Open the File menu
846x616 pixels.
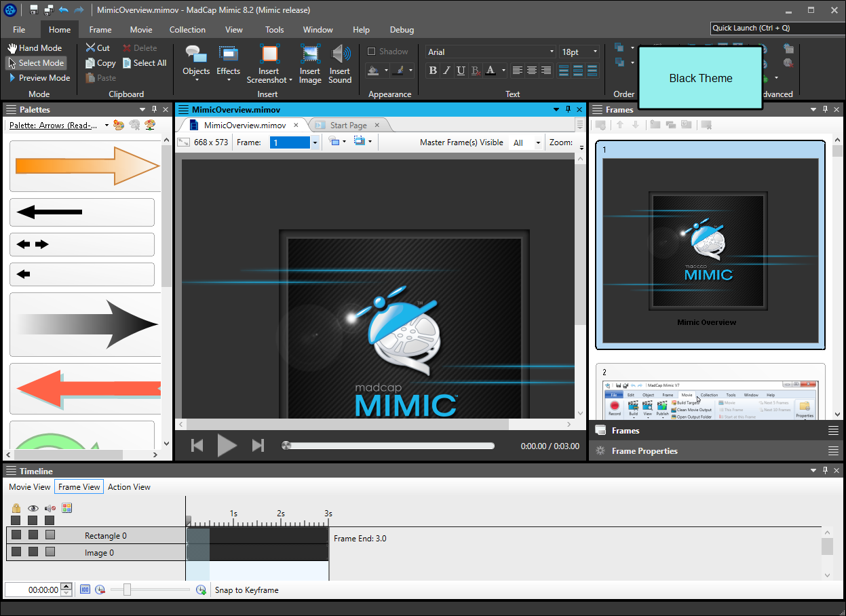(x=19, y=30)
